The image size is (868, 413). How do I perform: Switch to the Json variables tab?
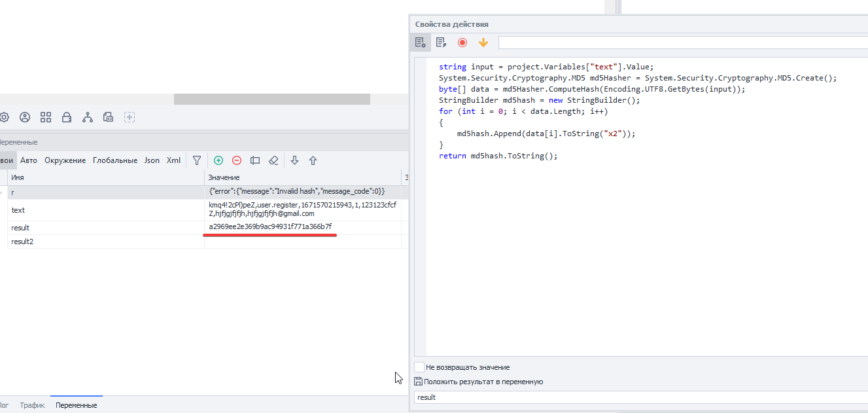coord(152,160)
